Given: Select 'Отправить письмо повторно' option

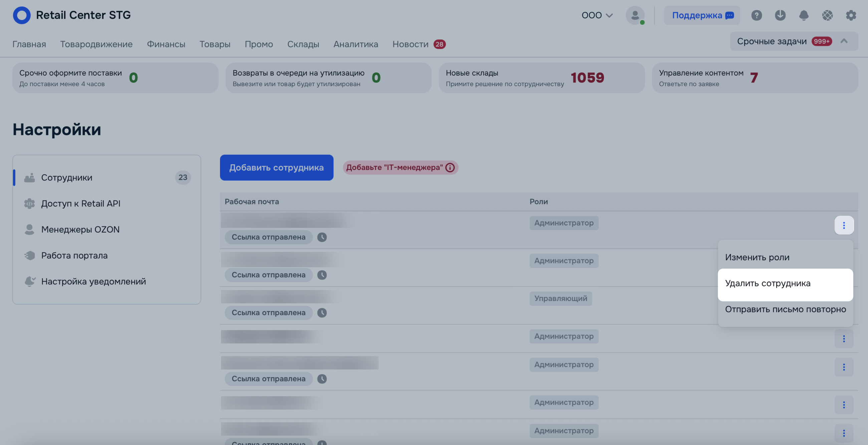Looking at the screenshot, I should 785,309.
